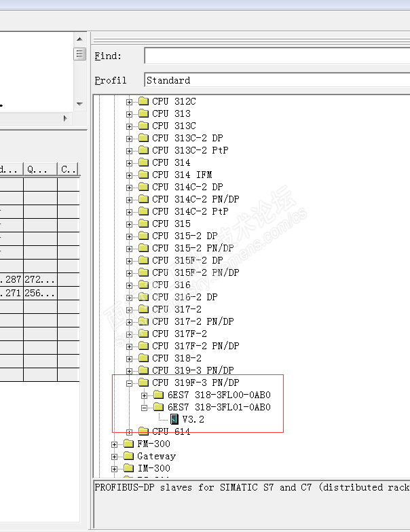Click the horizontal scroll right arrow
The height and width of the screenshot is (532, 410).
click(x=65, y=118)
